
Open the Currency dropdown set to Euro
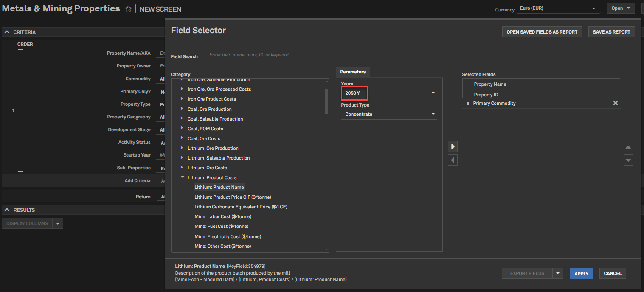coord(593,8)
